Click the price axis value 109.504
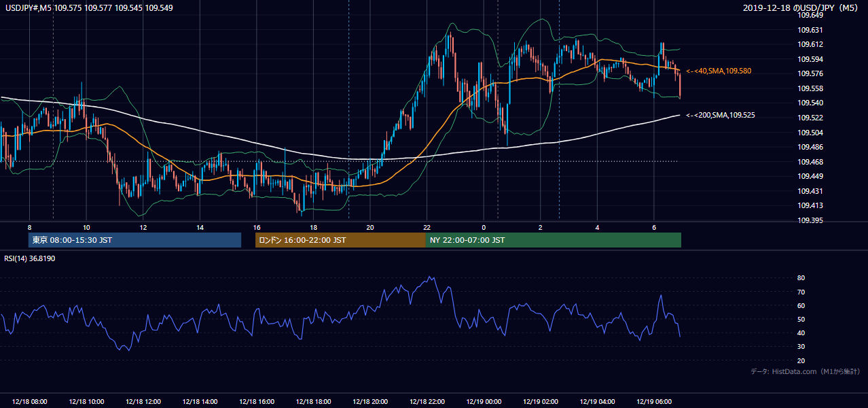Viewport: 868px width, 408px height. point(810,133)
